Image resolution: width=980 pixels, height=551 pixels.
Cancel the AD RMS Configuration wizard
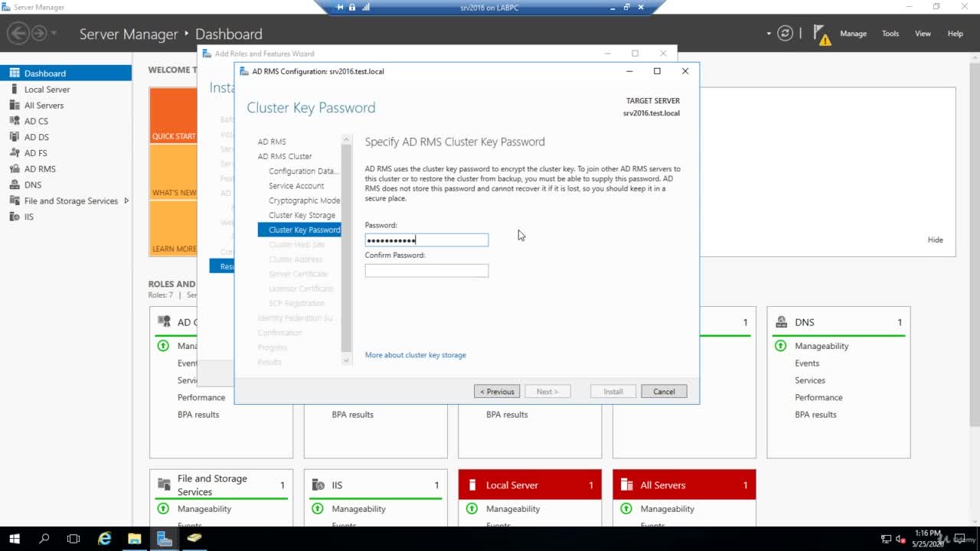pyautogui.click(x=664, y=391)
